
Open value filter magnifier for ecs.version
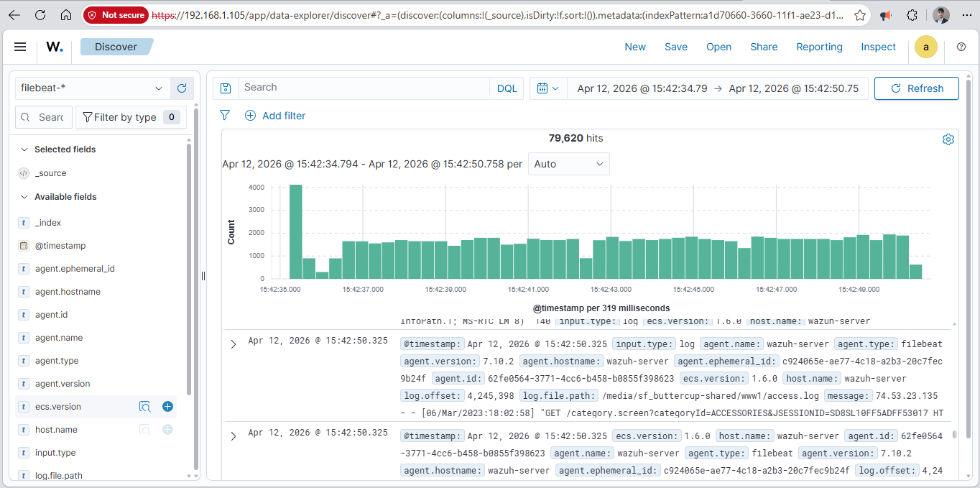tap(145, 406)
